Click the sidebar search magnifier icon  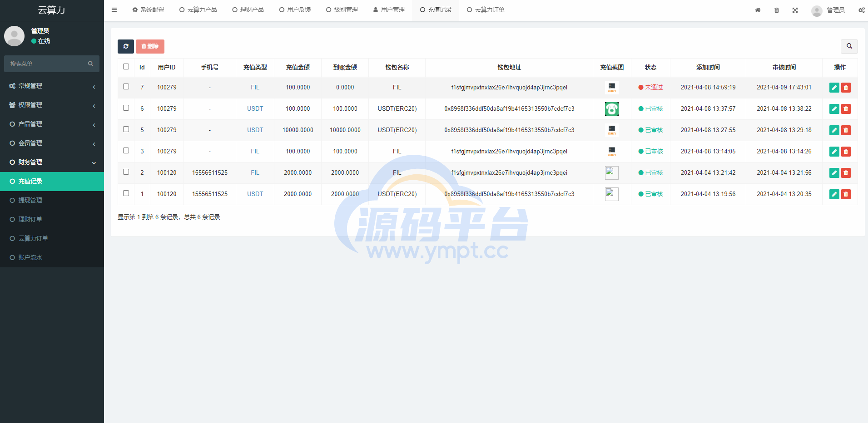[91, 64]
